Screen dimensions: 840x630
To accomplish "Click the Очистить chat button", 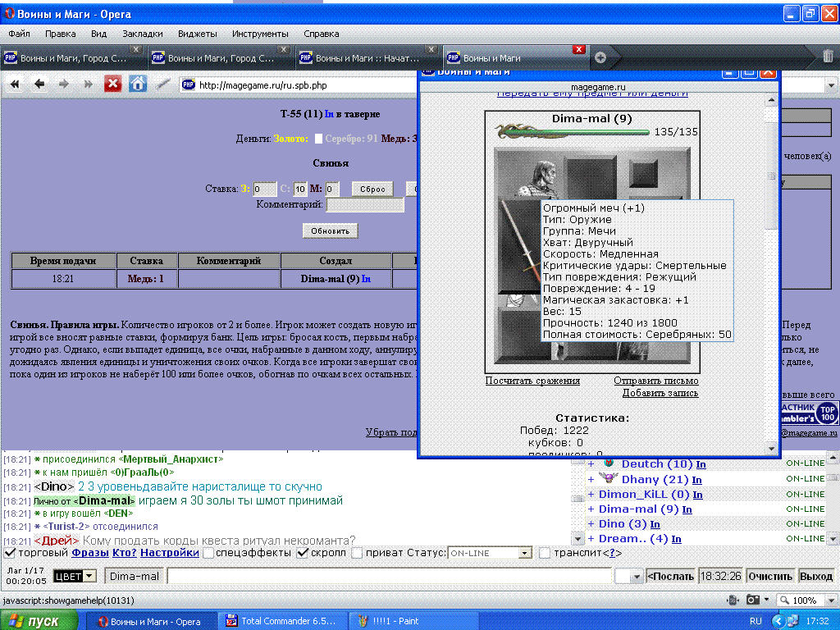I will pos(770,577).
